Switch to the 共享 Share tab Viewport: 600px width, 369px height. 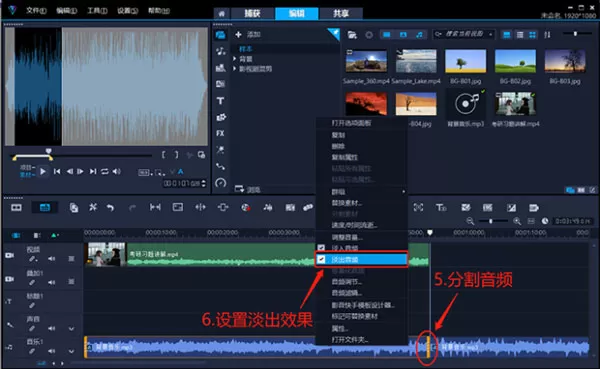(341, 14)
